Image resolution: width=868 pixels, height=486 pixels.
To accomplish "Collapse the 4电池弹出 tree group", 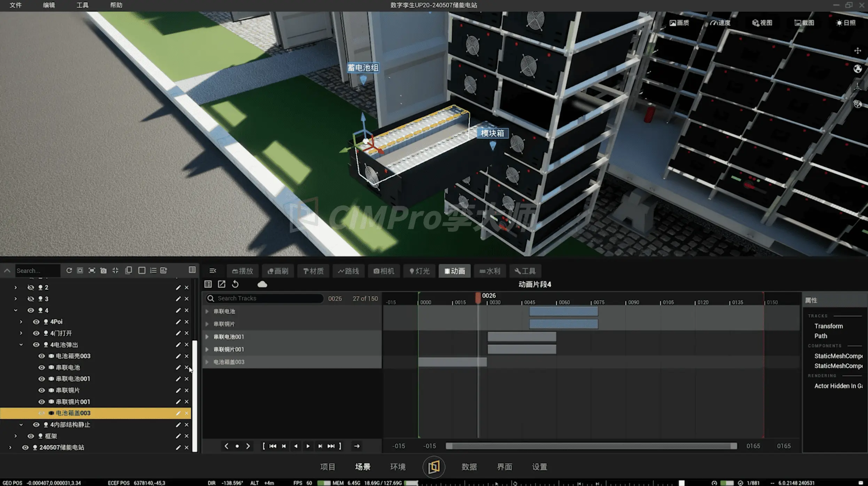I will coord(21,345).
